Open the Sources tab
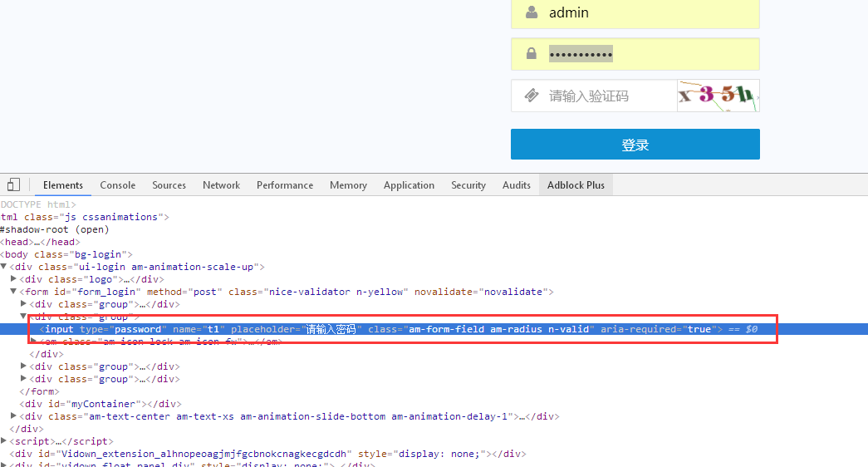 click(x=169, y=185)
